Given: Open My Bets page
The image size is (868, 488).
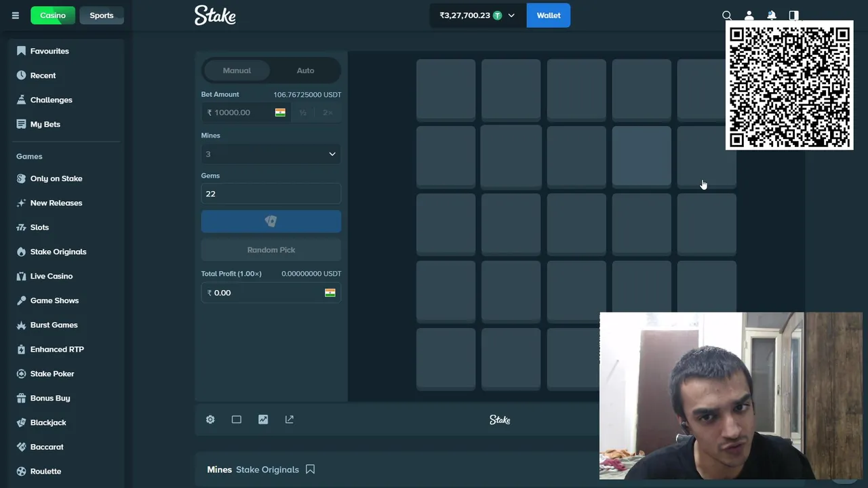Looking at the screenshot, I should 45,124.
